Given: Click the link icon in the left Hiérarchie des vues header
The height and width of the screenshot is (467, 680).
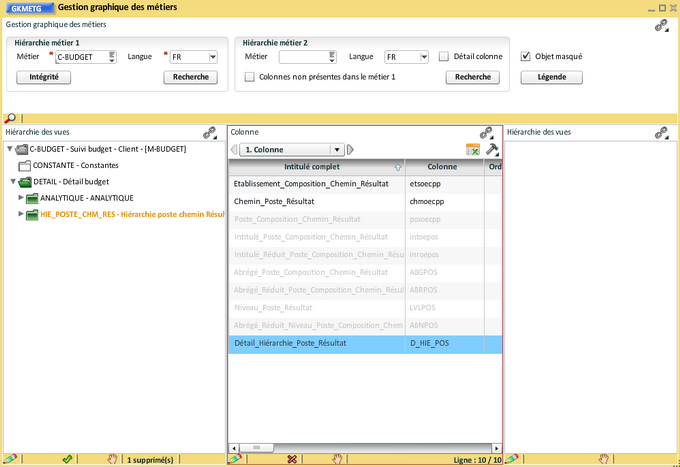Looking at the screenshot, I should pos(210,132).
